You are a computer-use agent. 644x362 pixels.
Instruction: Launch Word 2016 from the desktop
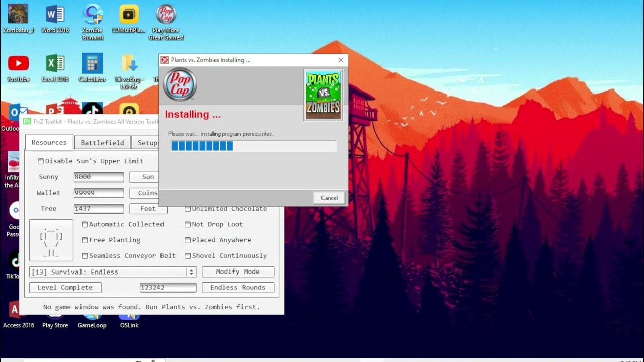tap(55, 19)
